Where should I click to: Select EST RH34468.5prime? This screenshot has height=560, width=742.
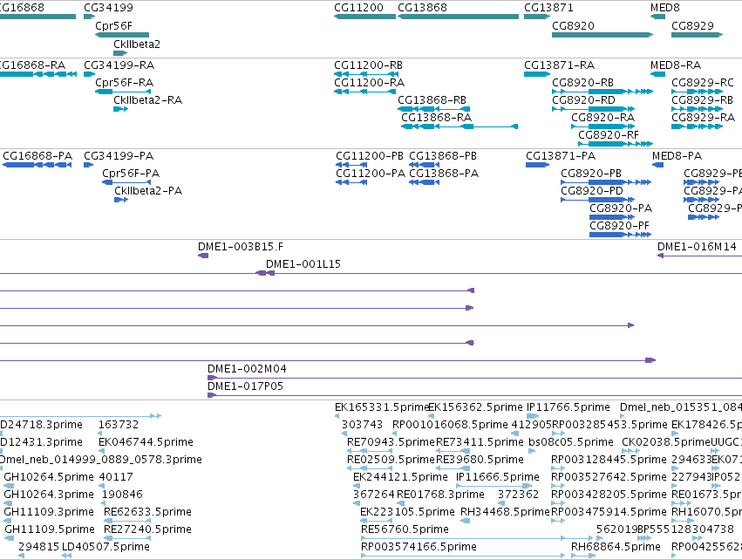pos(466,521)
